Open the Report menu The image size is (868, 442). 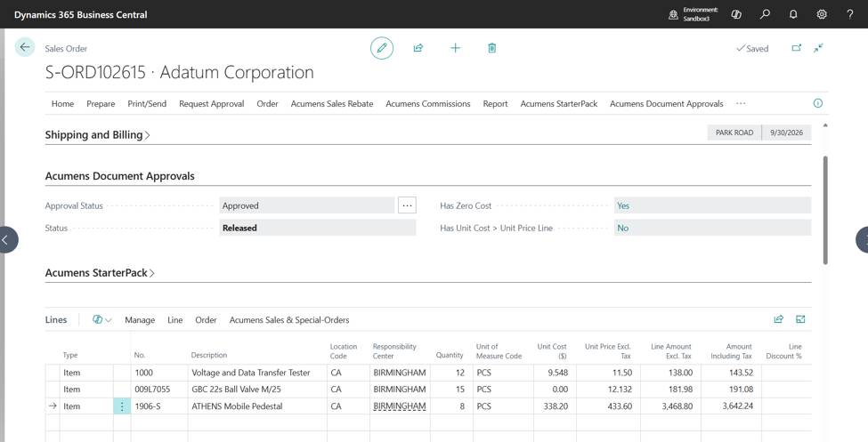(x=495, y=103)
